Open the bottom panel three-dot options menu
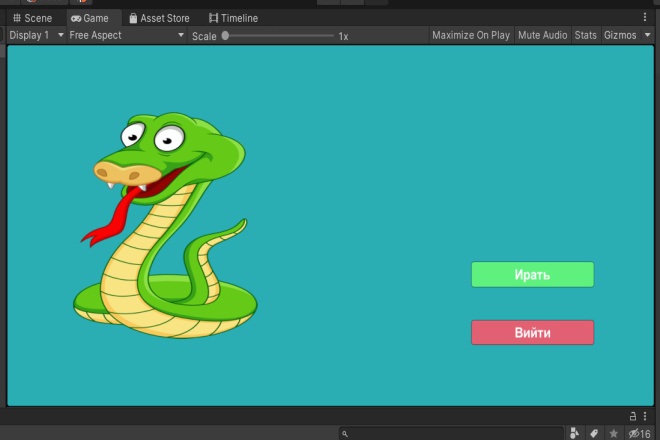The width and height of the screenshot is (660, 440). click(645, 416)
